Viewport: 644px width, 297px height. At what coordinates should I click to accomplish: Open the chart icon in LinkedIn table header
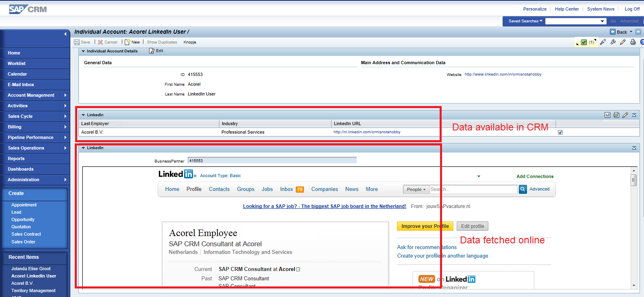coord(607,115)
